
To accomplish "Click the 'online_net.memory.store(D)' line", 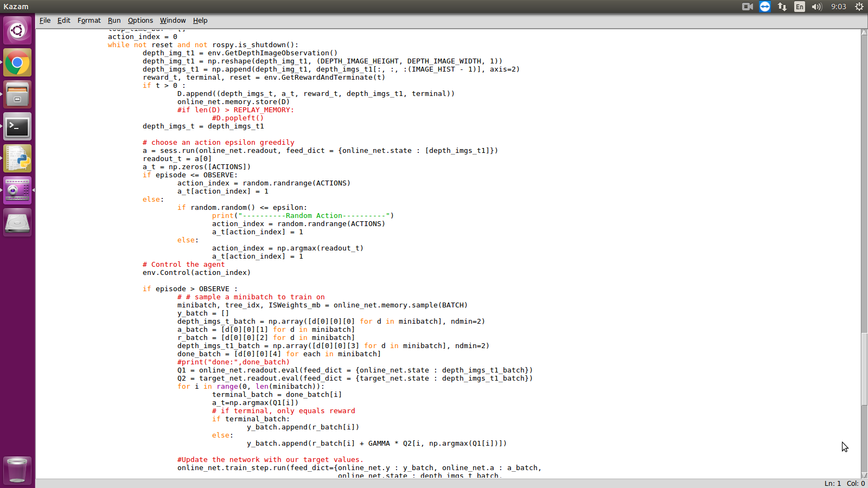I will (x=233, y=102).
